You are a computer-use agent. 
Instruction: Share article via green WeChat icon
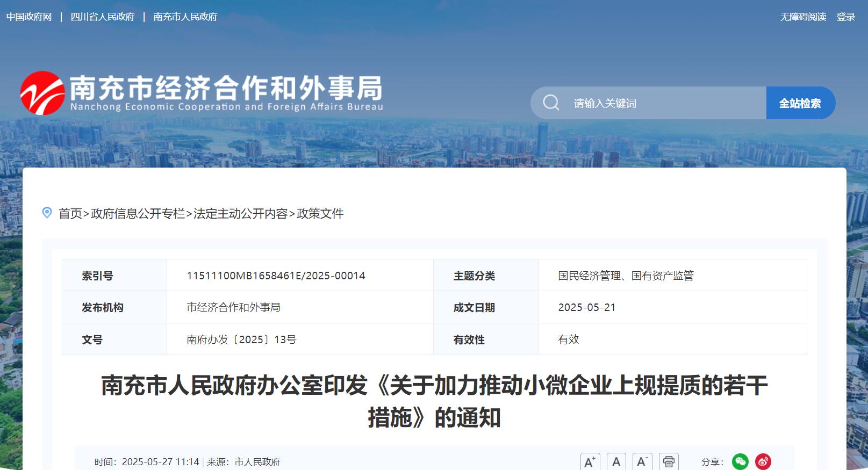tap(740, 461)
